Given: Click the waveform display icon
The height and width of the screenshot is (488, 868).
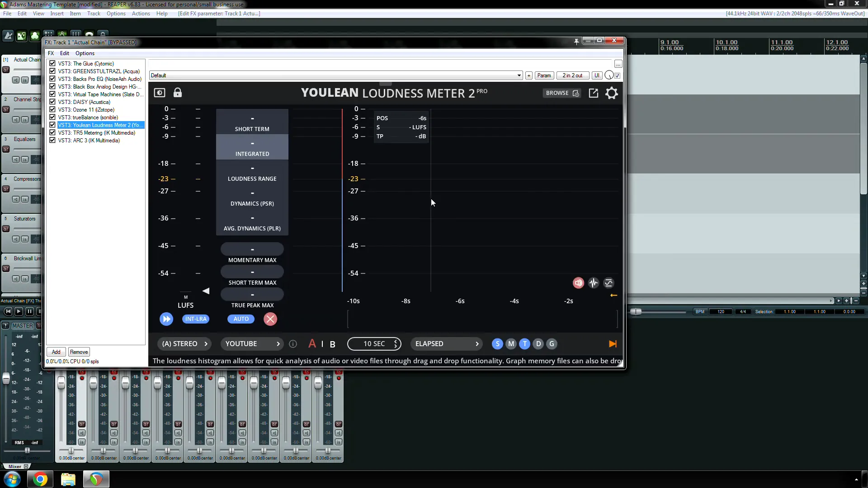Looking at the screenshot, I should coord(594,283).
